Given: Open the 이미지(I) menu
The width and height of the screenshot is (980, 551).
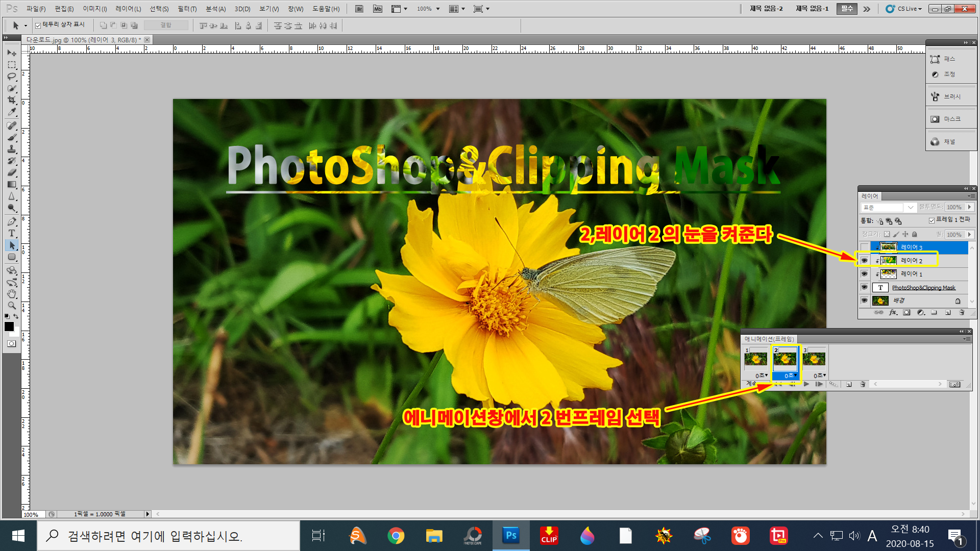Looking at the screenshot, I should coord(95,9).
